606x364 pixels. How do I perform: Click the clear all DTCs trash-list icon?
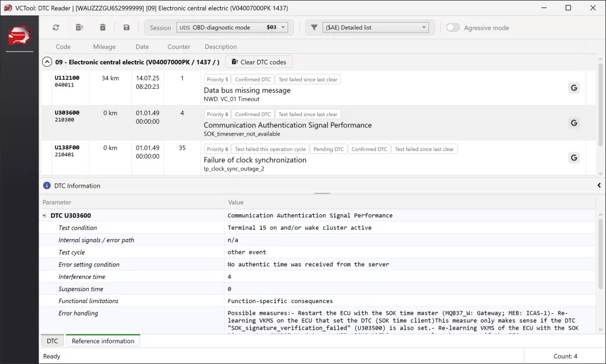pyautogui.click(x=79, y=27)
